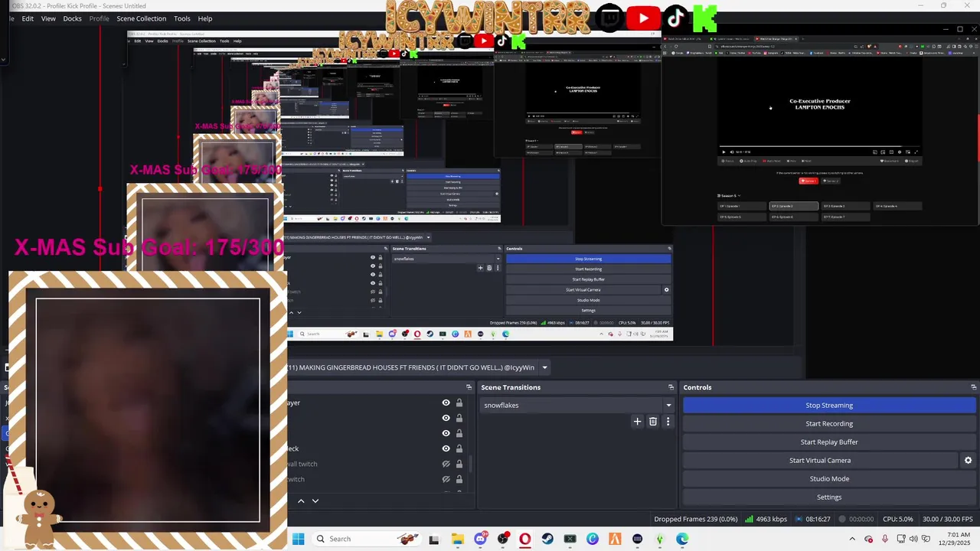Expand the MAKING GINGERBREAD HOUSES title dropdown
Image resolution: width=980 pixels, height=551 pixels.
click(x=545, y=367)
